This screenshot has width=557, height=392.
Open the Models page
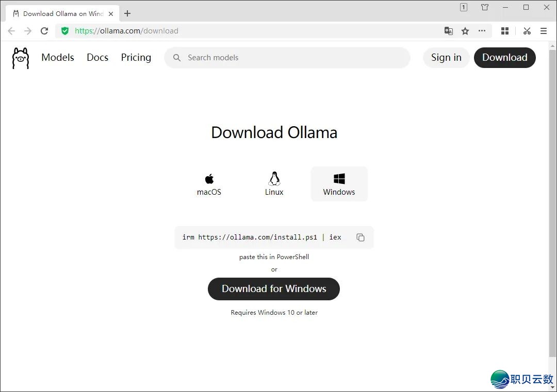tap(58, 58)
